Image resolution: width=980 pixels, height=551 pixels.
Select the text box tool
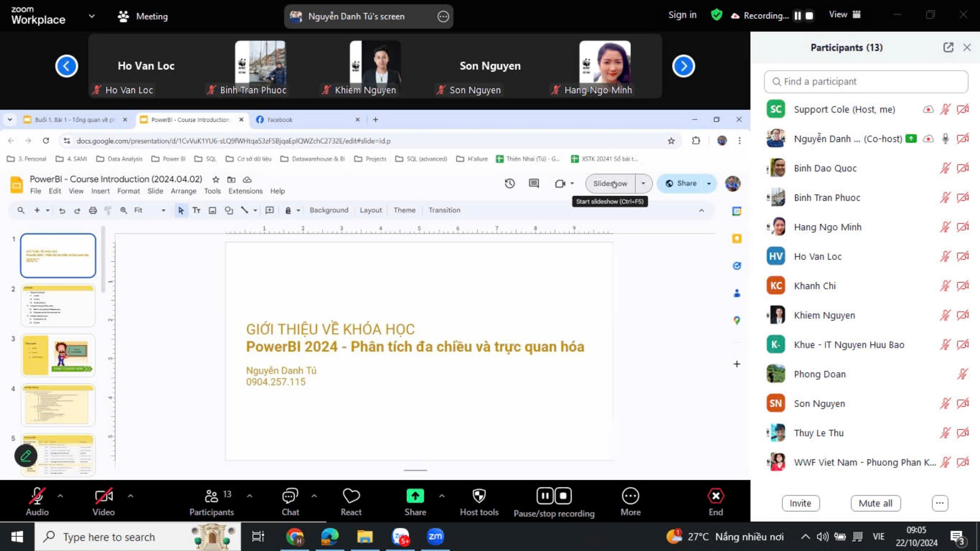[x=196, y=210]
